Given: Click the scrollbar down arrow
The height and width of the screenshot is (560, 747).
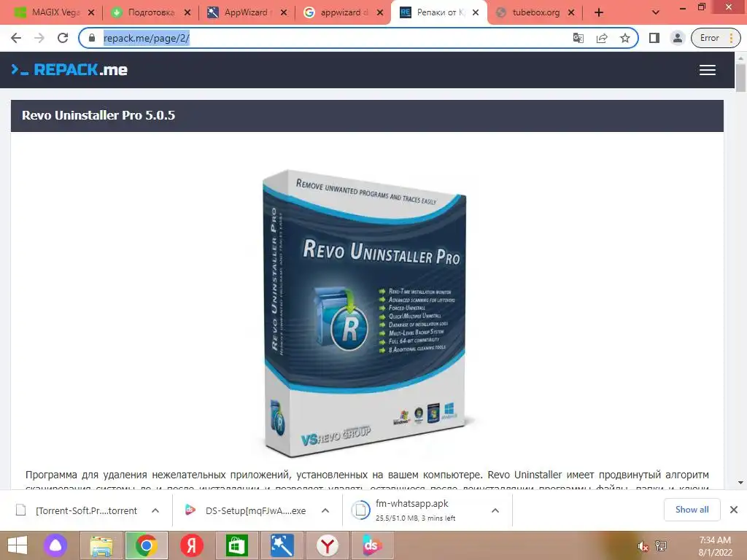Looking at the screenshot, I should 740,483.
